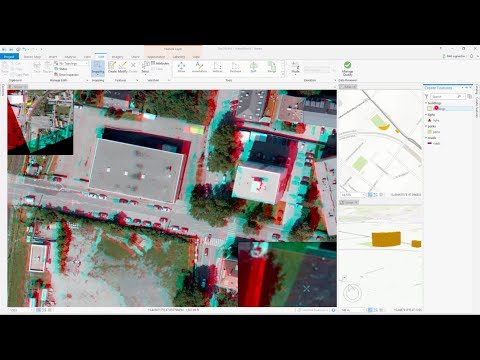
Task: Collapse the roads template group
Action: pos(426,138)
